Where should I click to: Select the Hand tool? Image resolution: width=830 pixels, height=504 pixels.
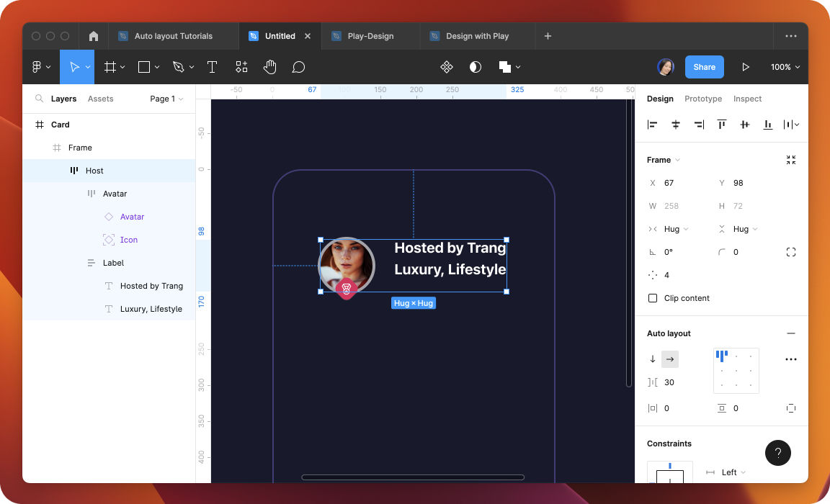269,67
